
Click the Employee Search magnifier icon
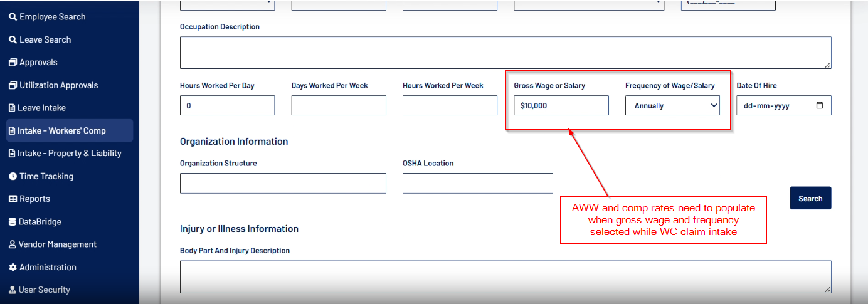coord(13,17)
